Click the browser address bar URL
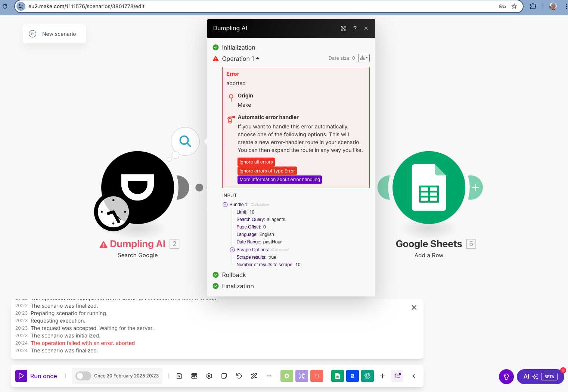Image resolution: width=568 pixels, height=392 pixels. 86,6
